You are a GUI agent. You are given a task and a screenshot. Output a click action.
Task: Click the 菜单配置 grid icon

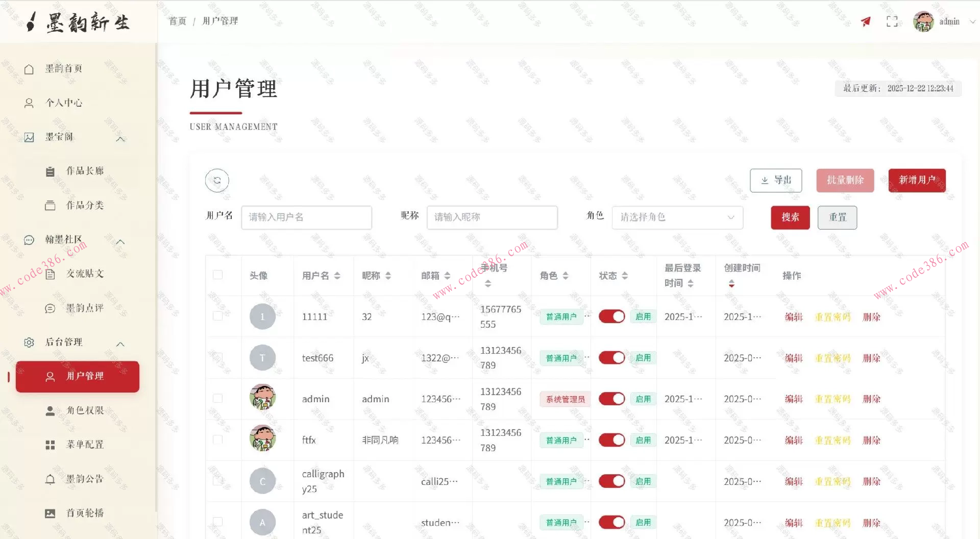(50, 445)
